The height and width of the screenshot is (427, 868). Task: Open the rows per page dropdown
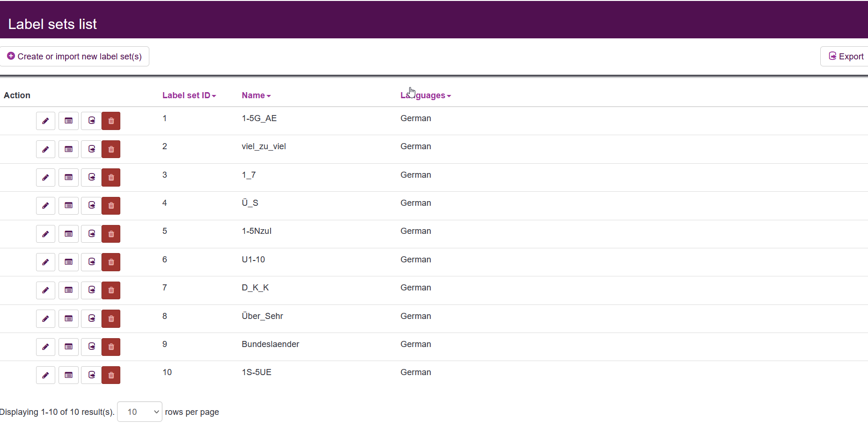140,412
